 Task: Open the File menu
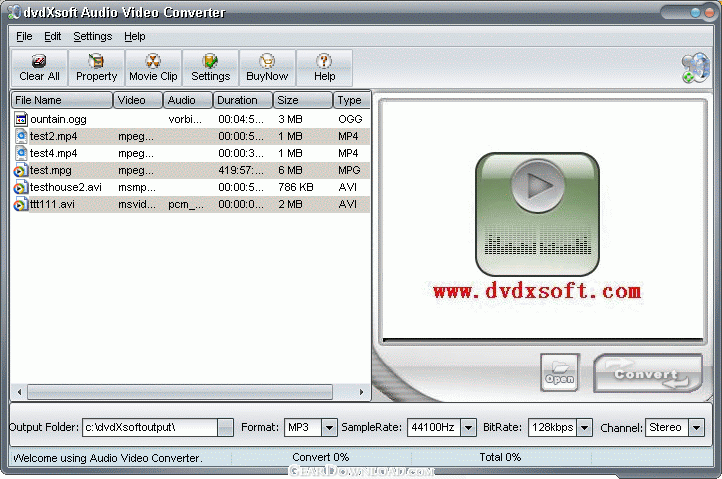pyautogui.click(x=24, y=36)
